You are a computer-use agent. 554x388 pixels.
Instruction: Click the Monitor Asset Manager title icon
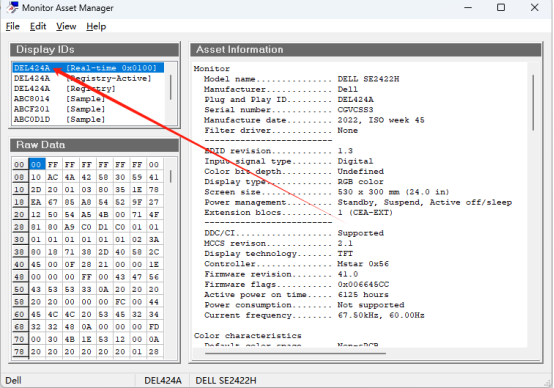[x=13, y=7]
